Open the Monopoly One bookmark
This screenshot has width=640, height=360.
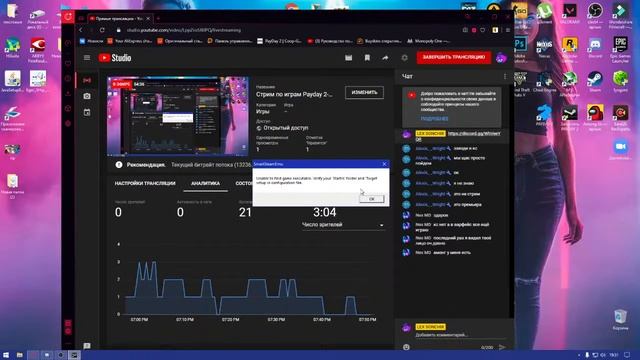[x=429, y=41]
